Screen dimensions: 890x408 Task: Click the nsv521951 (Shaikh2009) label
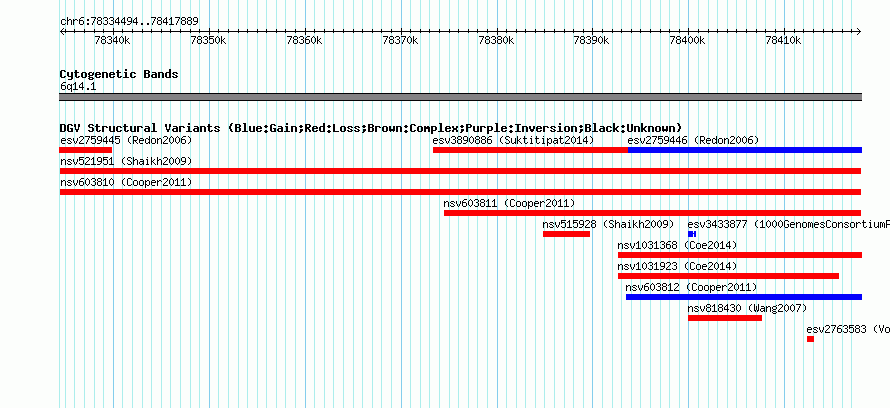pos(126,161)
